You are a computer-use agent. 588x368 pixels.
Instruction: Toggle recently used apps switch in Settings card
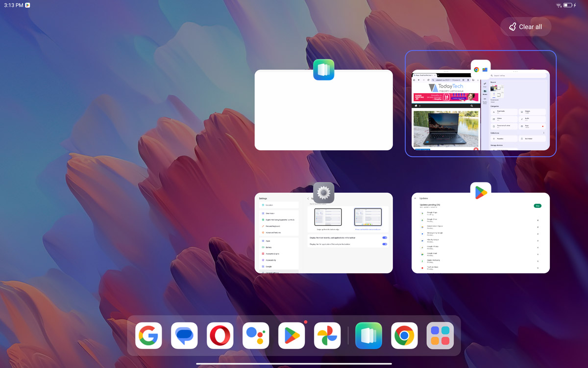[385, 237]
